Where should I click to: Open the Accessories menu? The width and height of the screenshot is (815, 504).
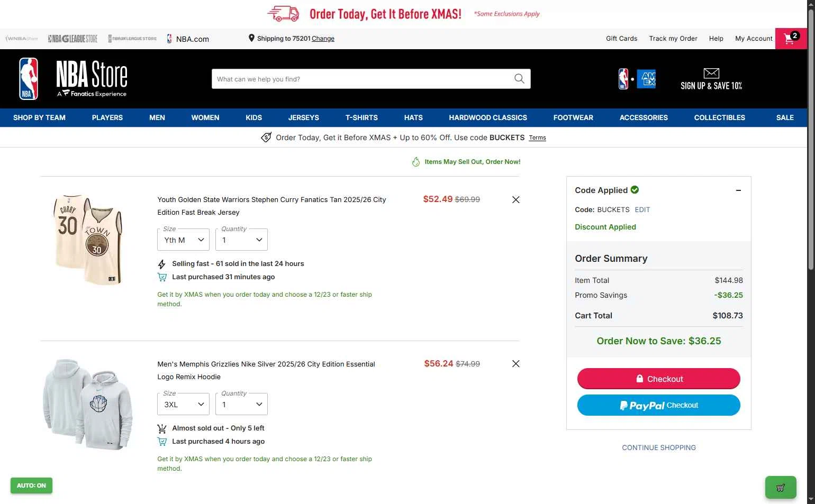(x=644, y=117)
